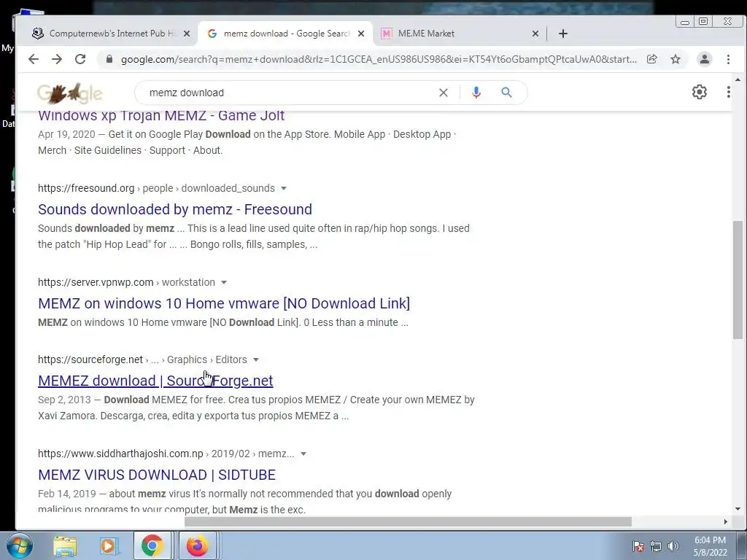747x560 pixels.
Task: Switch to Chrome on the taskbar
Action: (x=152, y=545)
